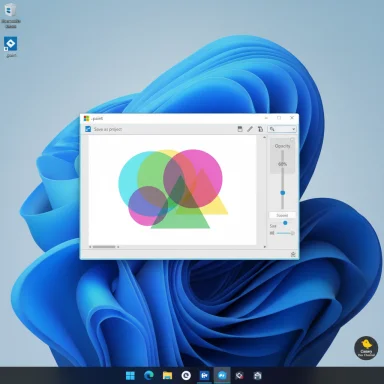Click the button below the Opacity slider
This screenshot has height=384, width=384.
point(282,215)
